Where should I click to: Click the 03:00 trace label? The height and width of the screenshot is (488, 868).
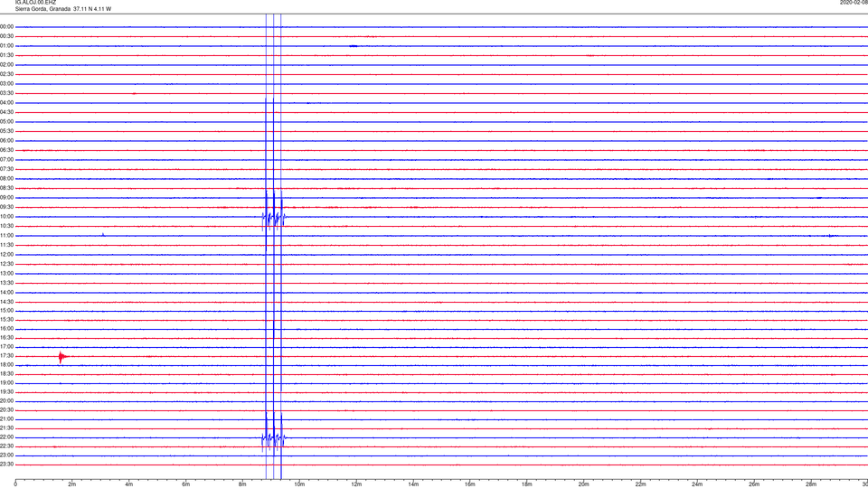pos(6,83)
